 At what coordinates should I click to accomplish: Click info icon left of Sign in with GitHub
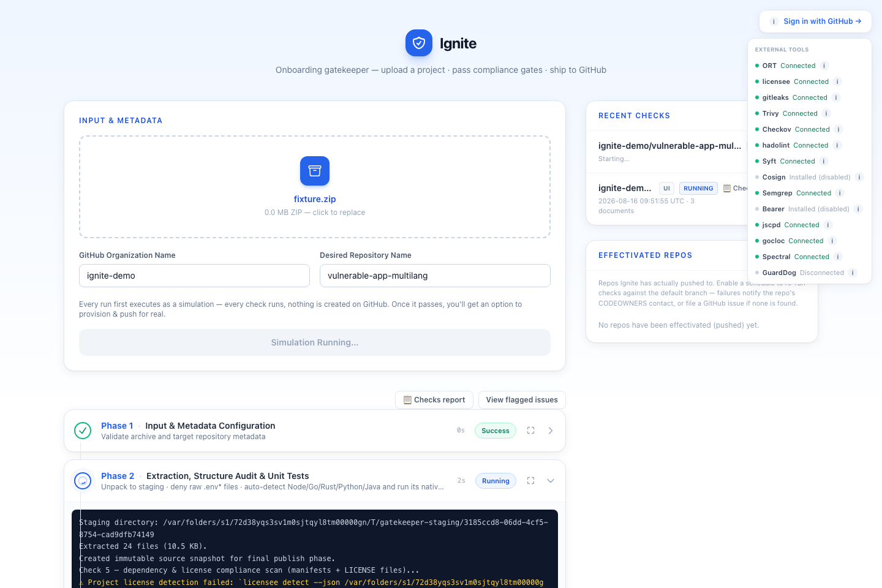point(774,21)
